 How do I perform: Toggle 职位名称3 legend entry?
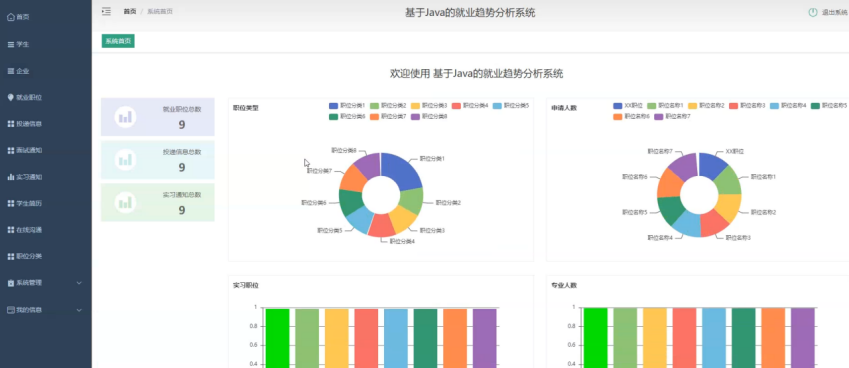pyautogui.click(x=747, y=106)
